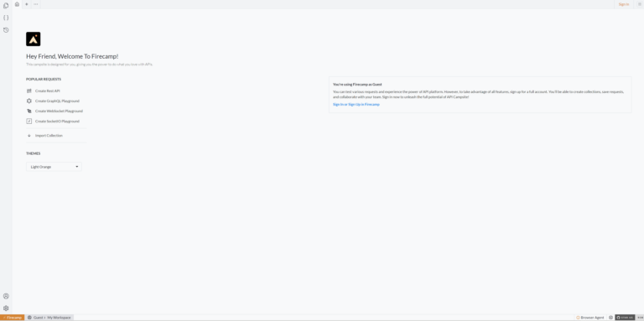Viewport: 644px width, 321px height.
Task: Open the Explorer collections sidebar icon
Action: point(6,6)
